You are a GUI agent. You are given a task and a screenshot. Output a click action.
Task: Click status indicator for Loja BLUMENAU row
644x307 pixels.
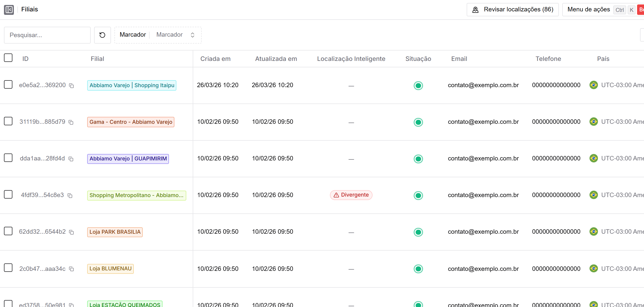click(418, 269)
